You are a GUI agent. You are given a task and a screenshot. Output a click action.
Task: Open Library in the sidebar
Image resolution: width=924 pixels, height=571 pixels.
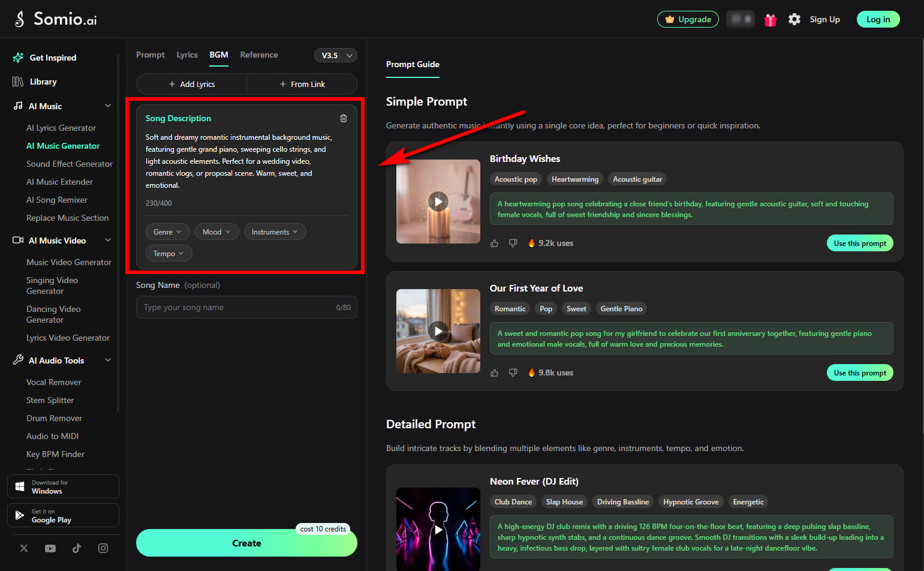tap(35, 82)
